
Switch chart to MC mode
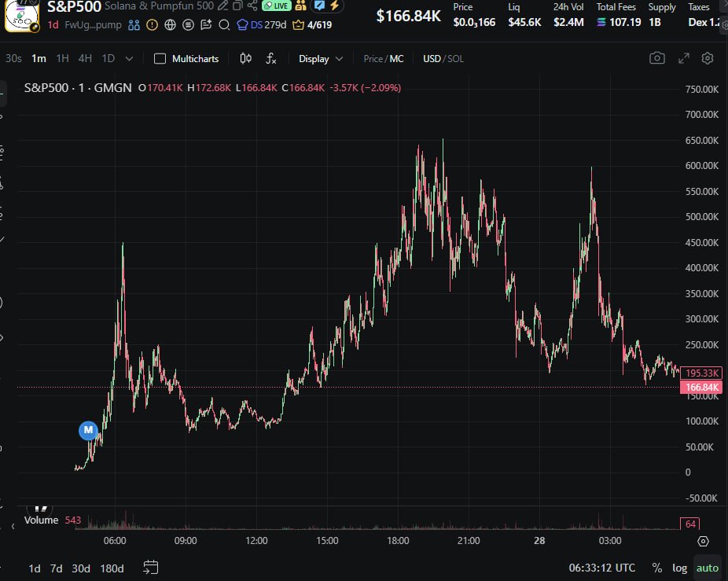pyautogui.click(x=396, y=58)
